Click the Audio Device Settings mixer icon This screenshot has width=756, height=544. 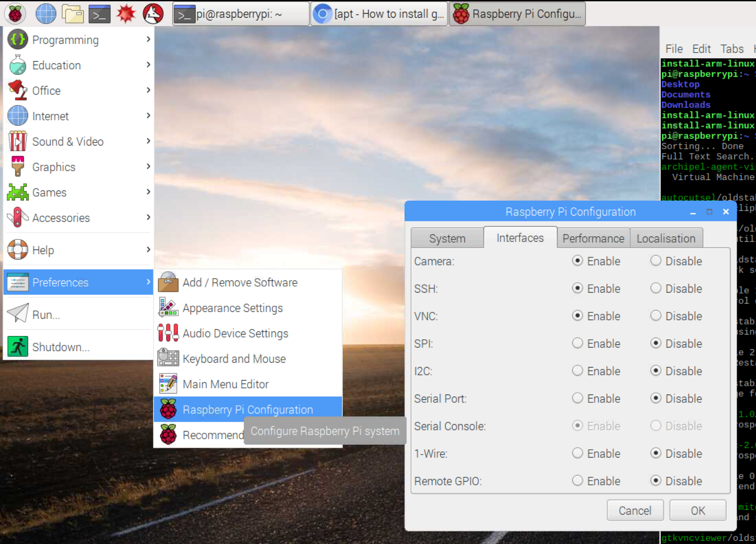tap(168, 333)
